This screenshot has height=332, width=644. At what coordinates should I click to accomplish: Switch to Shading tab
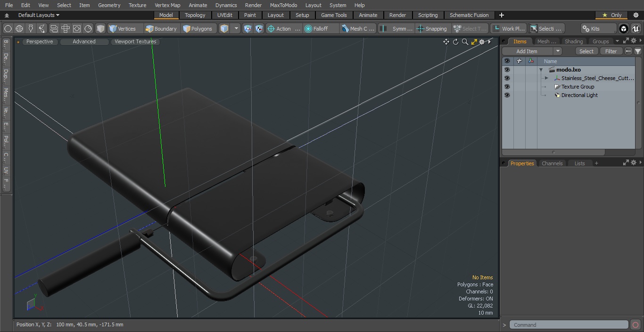[573, 41]
